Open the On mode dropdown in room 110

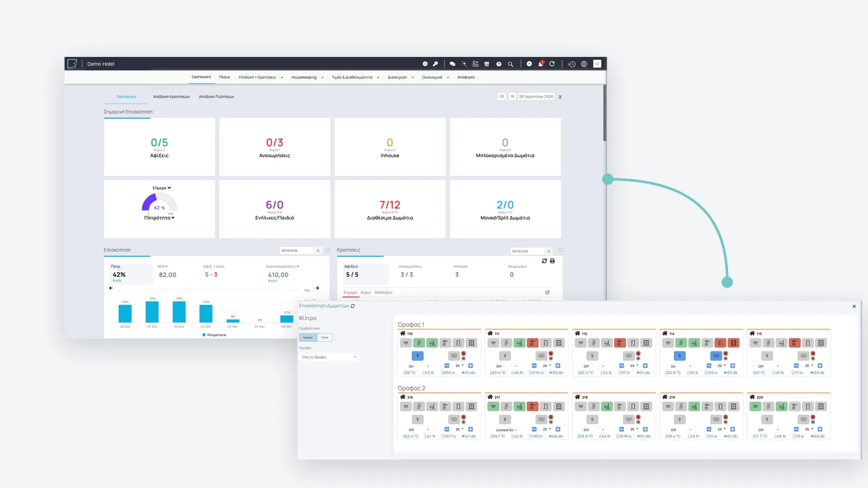(419, 366)
